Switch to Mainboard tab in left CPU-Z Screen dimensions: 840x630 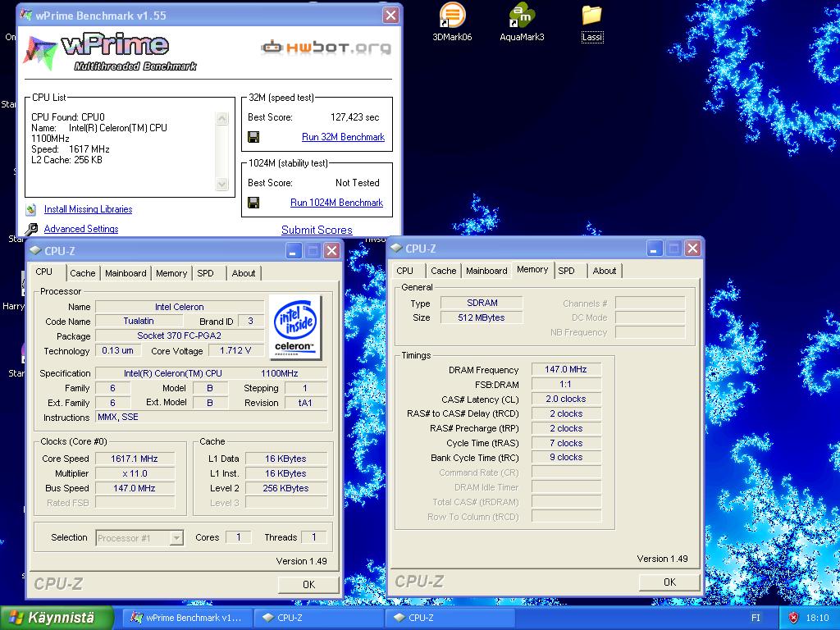[126, 273]
